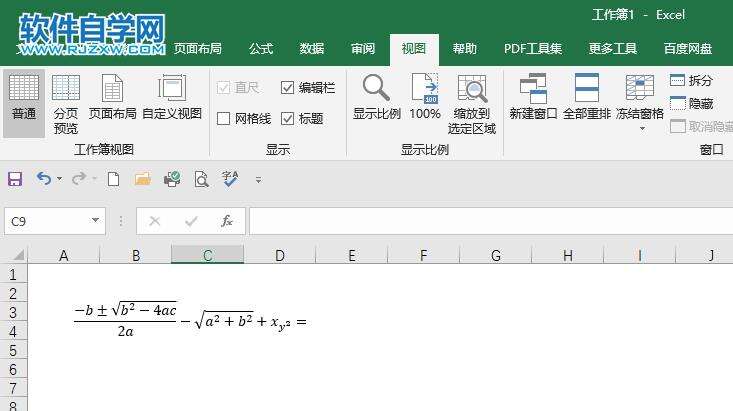
Task: Open the 公式 (Formulas) tab
Action: pos(261,49)
